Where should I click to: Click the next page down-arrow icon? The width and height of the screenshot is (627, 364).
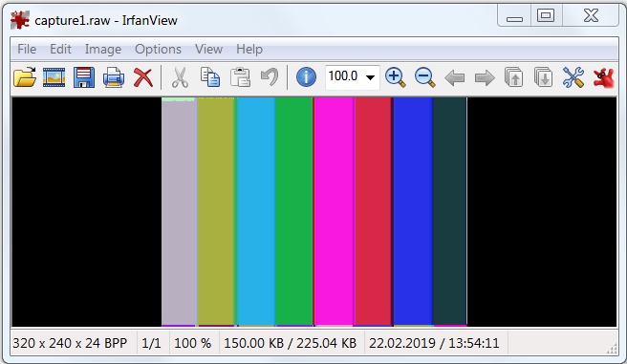click(544, 77)
